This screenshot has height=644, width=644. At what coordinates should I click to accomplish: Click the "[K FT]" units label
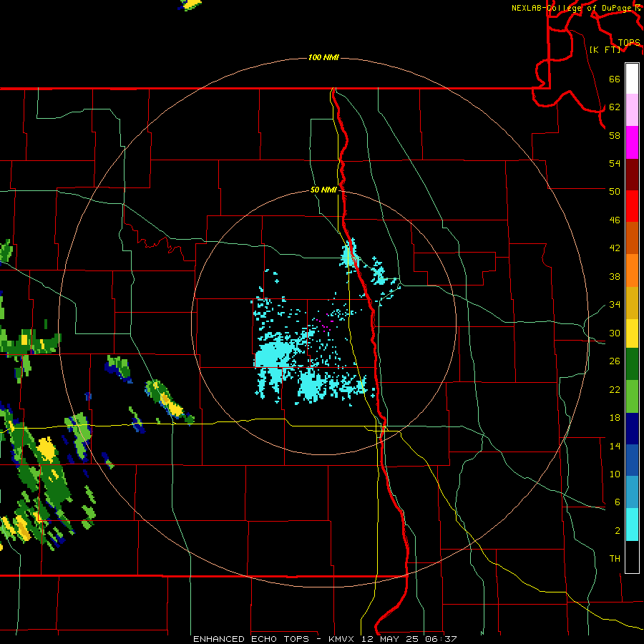click(x=605, y=49)
